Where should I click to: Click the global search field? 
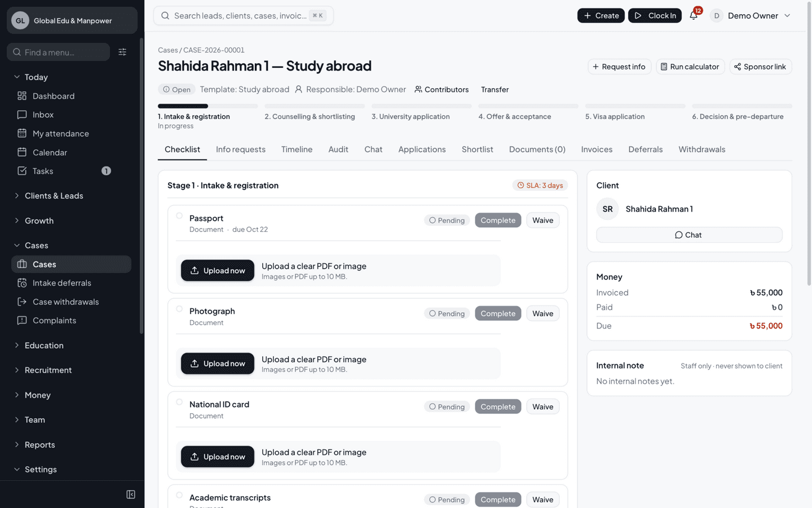pyautogui.click(x=243, y=15)
